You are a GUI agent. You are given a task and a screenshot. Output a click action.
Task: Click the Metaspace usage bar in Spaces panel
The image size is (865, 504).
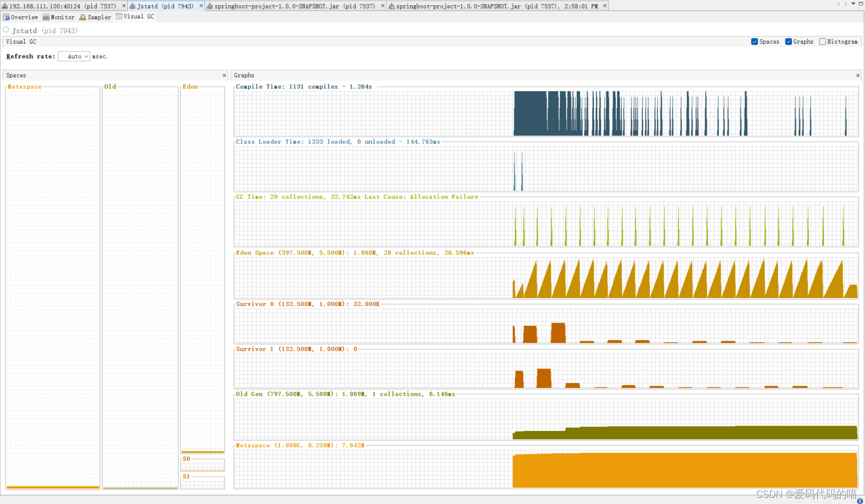52,487
